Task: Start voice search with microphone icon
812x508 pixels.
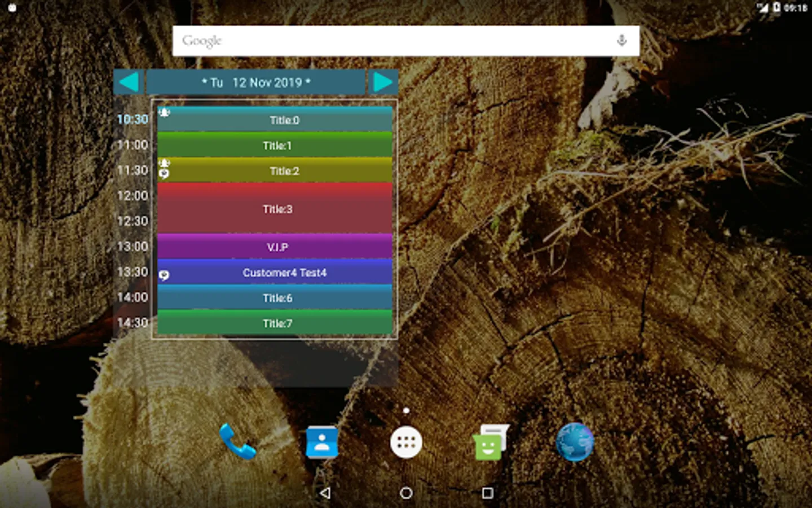Action: point(621,41)
